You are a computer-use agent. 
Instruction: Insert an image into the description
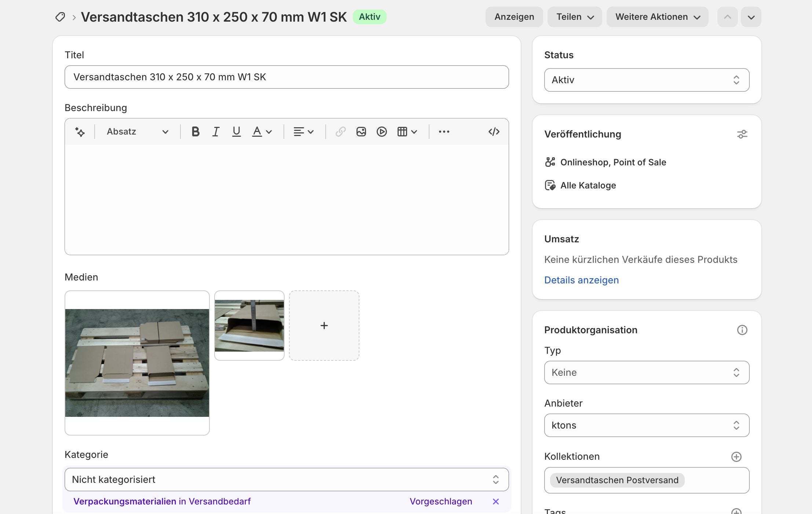click(361, 132)
